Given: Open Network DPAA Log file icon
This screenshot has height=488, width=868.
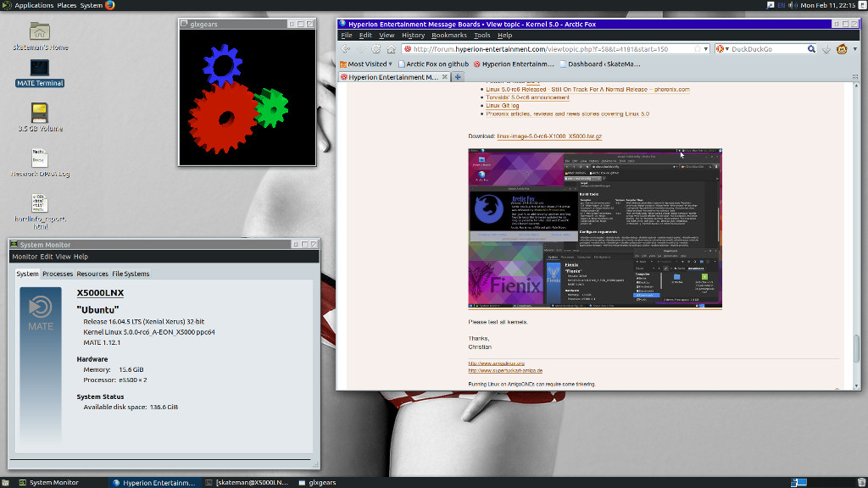Looking at the screenshot, I should (39, 158).
